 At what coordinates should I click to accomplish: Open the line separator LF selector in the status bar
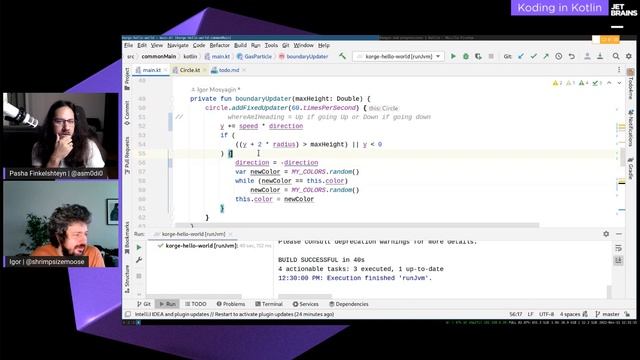click(x=530, y=314)
